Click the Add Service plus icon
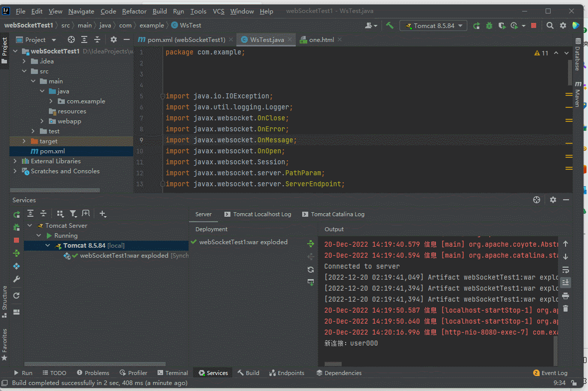Screen dimensions: 588x391 coord(103,214)
